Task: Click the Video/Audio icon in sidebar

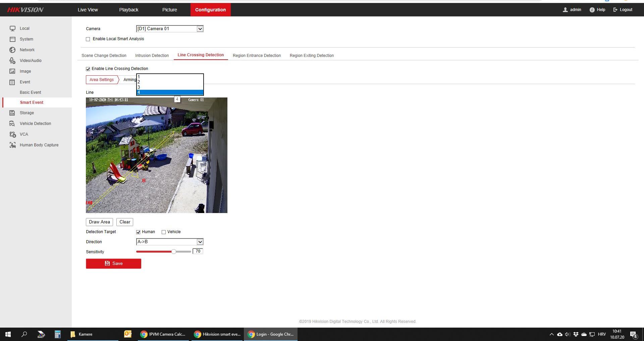Action: tap(12, 61)
